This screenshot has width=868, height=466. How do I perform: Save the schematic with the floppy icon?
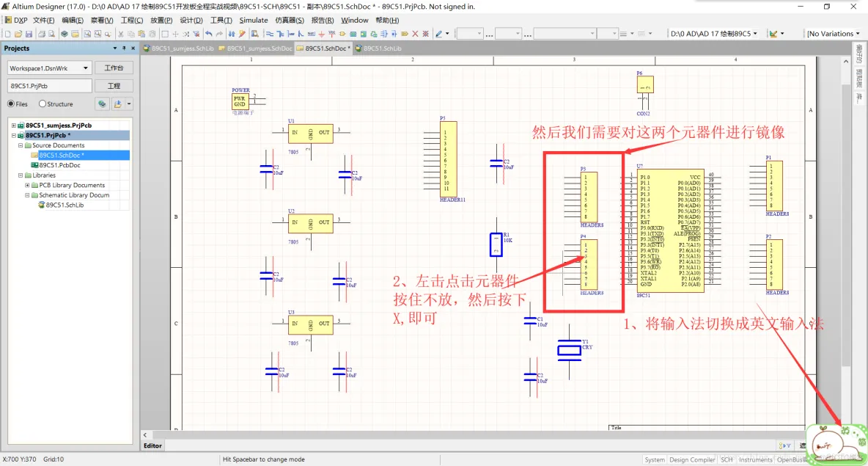(x=29, y=34)
